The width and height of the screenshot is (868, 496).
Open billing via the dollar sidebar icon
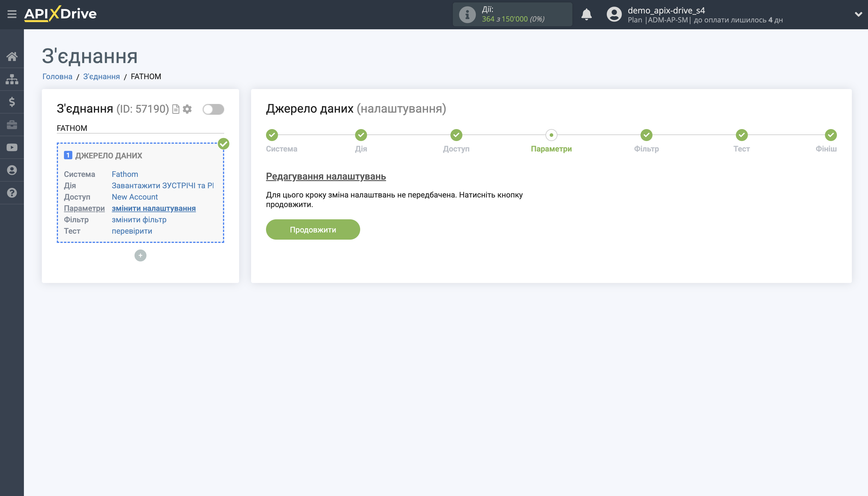[12, 102]
